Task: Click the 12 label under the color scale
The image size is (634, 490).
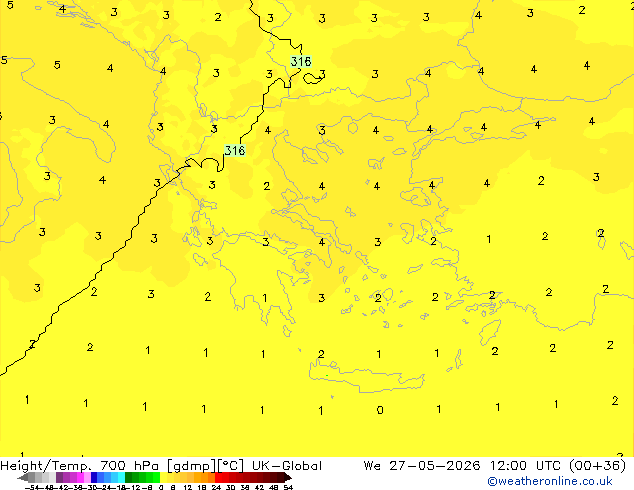Action: [187, 488]
